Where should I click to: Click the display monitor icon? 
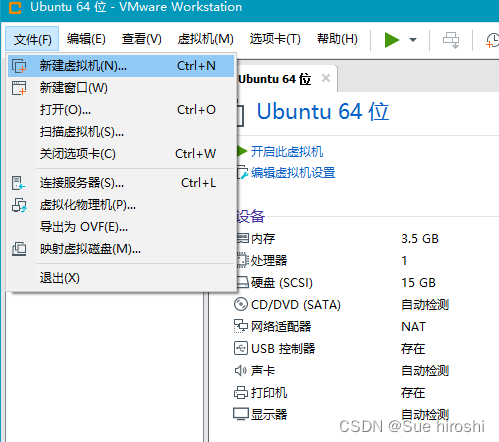[x=241, y=414]
